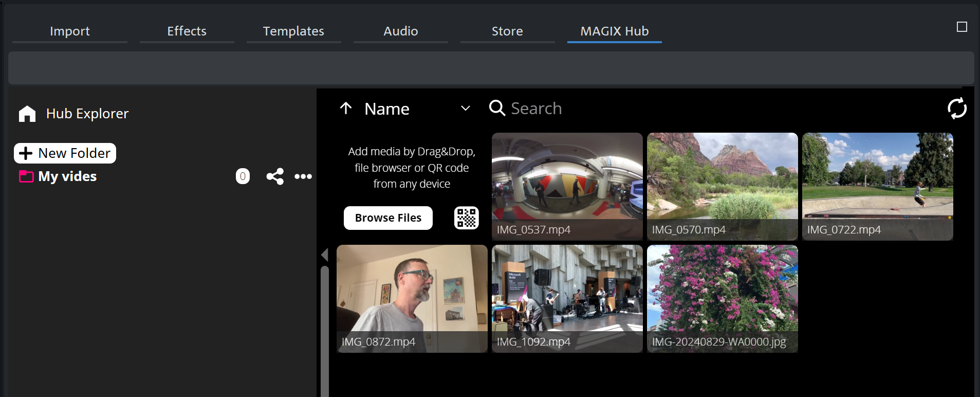Select the IMG_0537.mp4 thumbnail
Image resolution: width=980 pixels, height=397 pixels.
[567, 187]
